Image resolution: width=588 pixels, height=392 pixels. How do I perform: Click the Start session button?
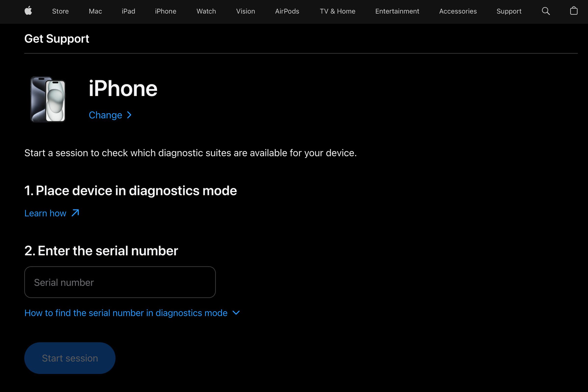coord(70,358)
